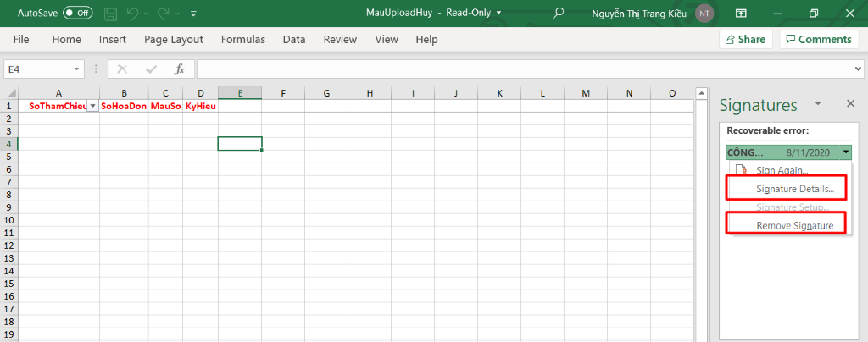The height and width of the screenshot is (342, 868).
Task: Open the Customize Quick Access Toolbar dropdown
Action: click(194, 14)
